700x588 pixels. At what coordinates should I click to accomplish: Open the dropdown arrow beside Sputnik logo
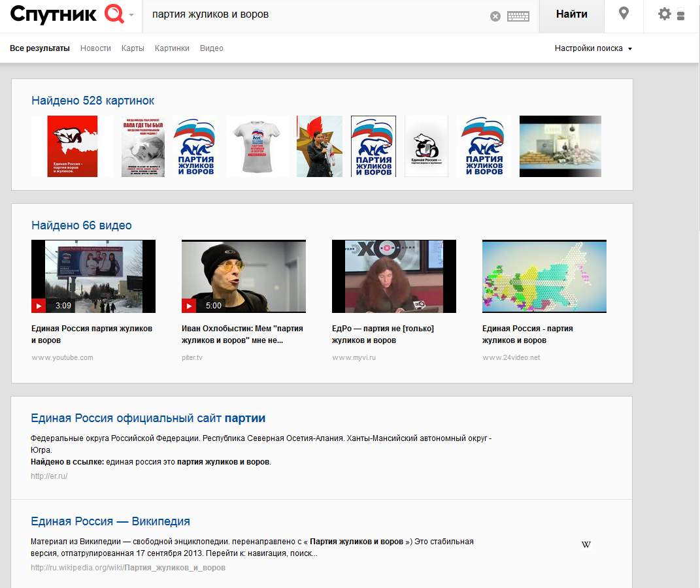(x=131, y=15)
